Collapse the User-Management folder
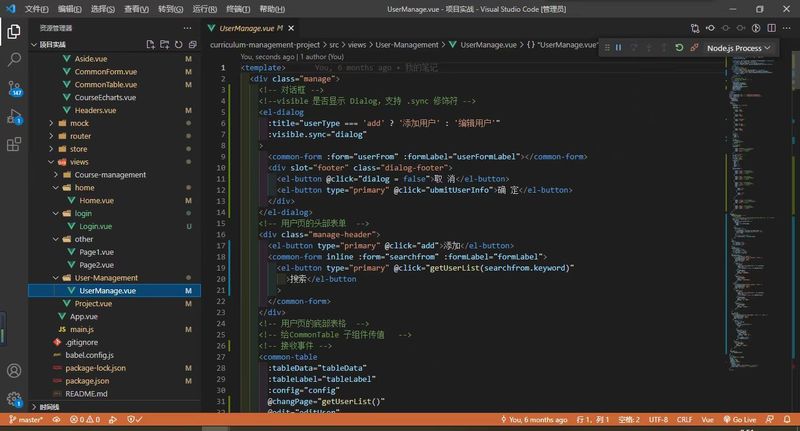 pyautogui.click(x=56, y=277)
